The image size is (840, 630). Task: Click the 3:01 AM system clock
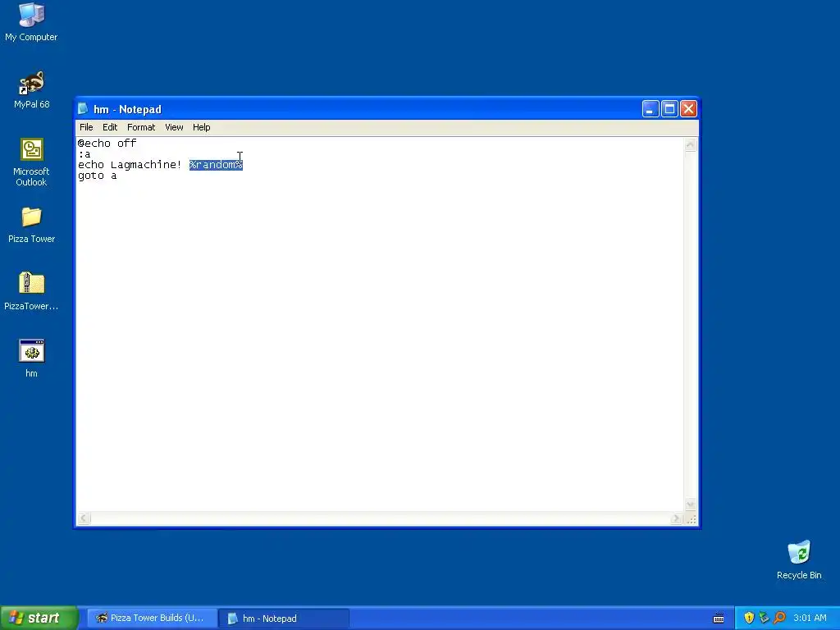(x=810, y=618)
